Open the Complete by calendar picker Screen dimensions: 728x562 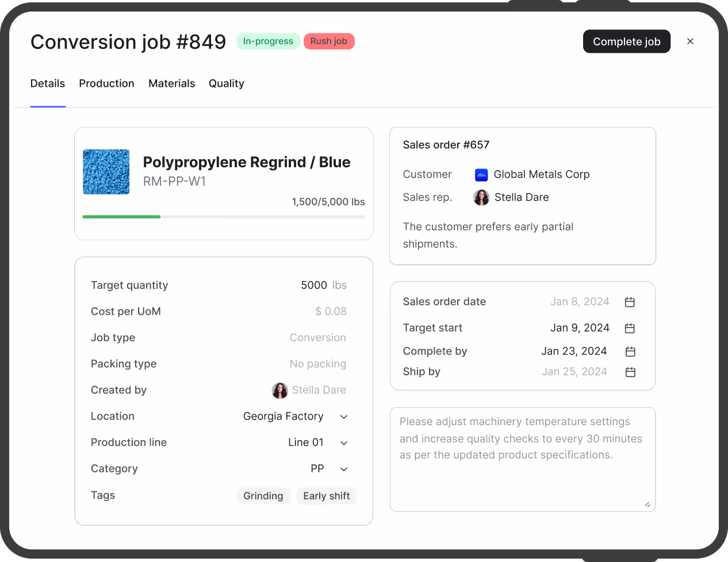click(630, 351)
